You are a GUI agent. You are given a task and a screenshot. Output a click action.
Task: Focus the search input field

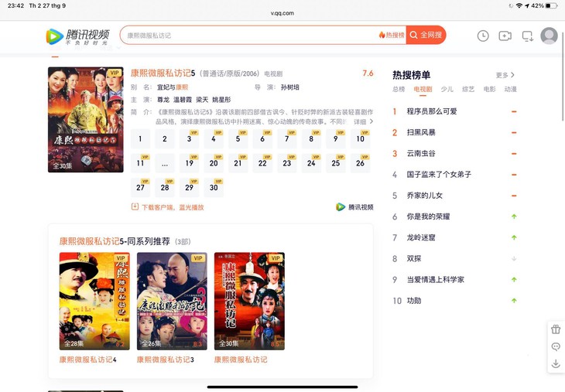coord(248,36)
